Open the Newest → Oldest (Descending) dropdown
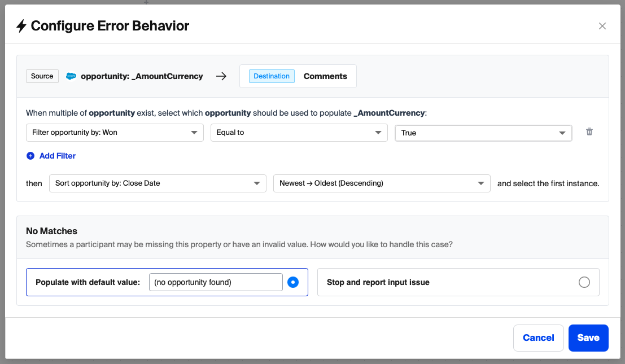This screenshot has height=364, width=625. [381, 183]
